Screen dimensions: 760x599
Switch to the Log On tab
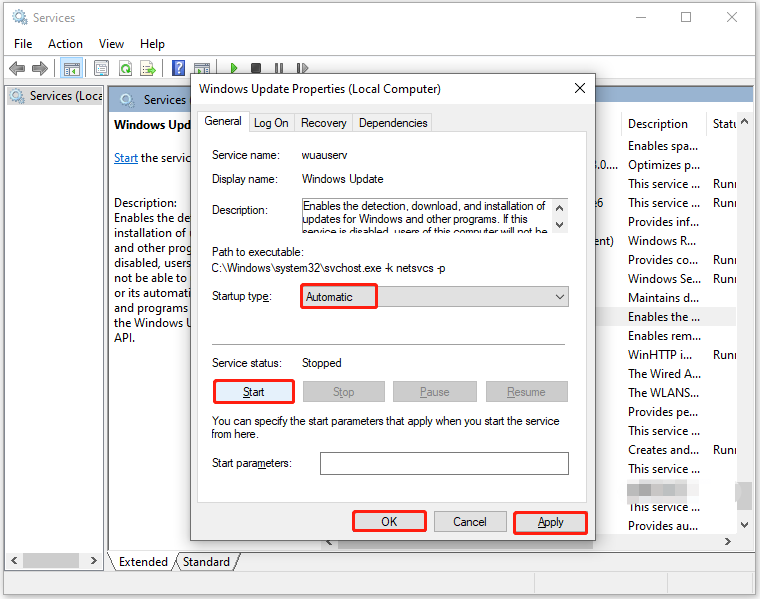271,123
